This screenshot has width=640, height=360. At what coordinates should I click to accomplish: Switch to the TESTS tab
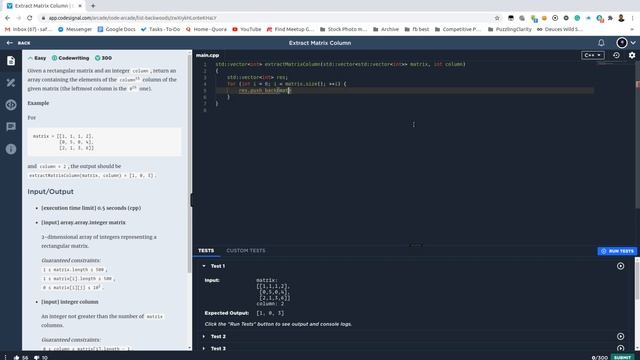point(206,251)
